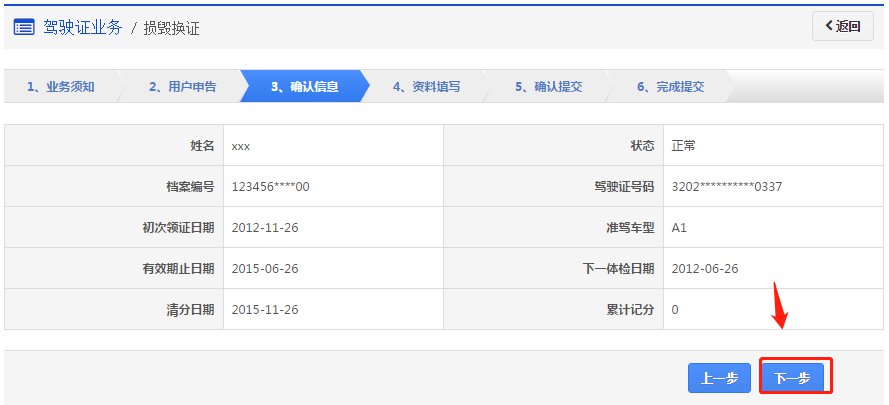Select step 6 完成提交
The image size is (889, 405).
tap(670, 87)
